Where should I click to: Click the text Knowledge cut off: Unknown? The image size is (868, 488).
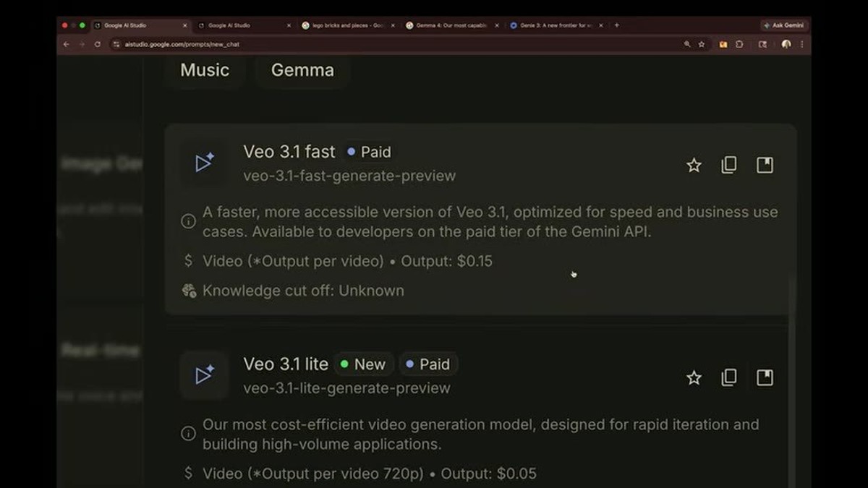tap(303, 291)
